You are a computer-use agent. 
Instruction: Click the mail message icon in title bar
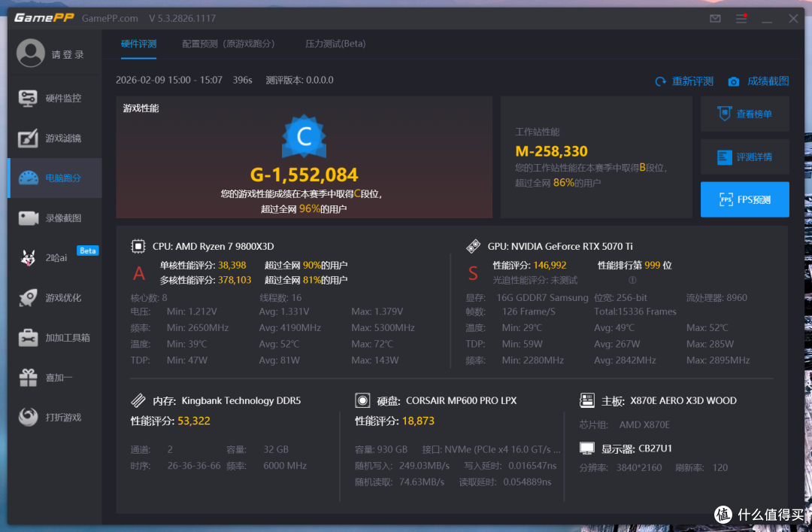715,19
